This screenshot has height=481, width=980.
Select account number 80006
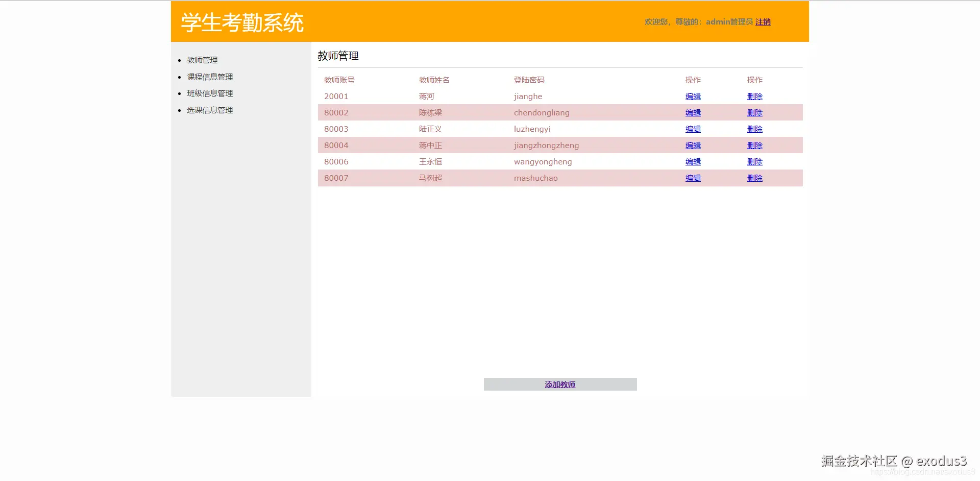(336, 162)
